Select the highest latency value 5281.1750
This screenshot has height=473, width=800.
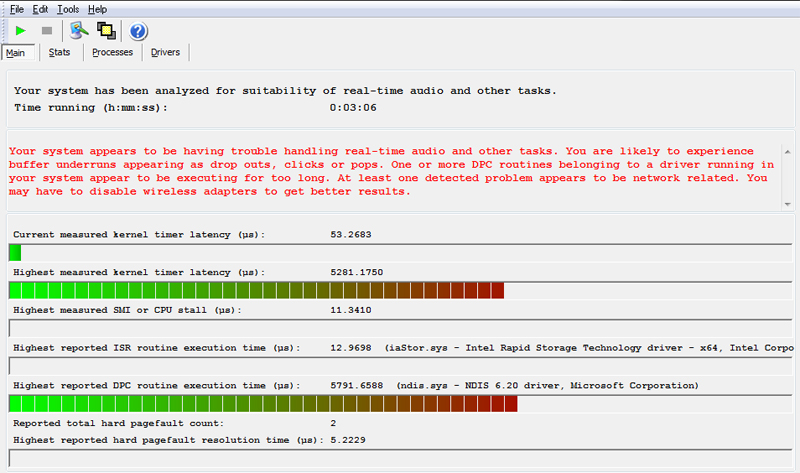pos(356,272)
